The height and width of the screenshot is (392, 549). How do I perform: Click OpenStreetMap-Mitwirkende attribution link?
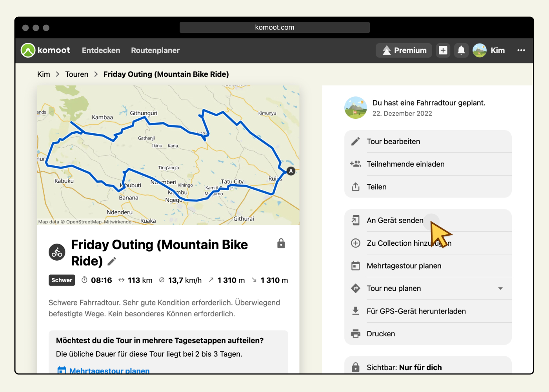(x=99, y=222)
